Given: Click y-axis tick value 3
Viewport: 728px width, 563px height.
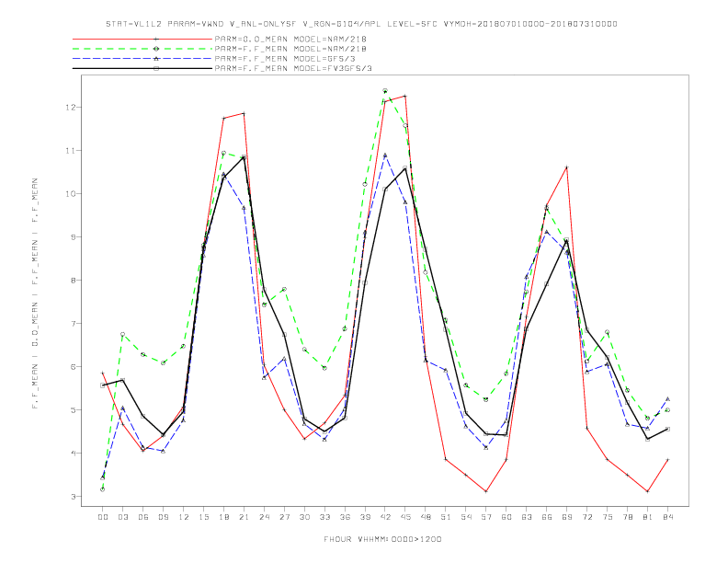Looking at the screenshot, I should point(73,496).
